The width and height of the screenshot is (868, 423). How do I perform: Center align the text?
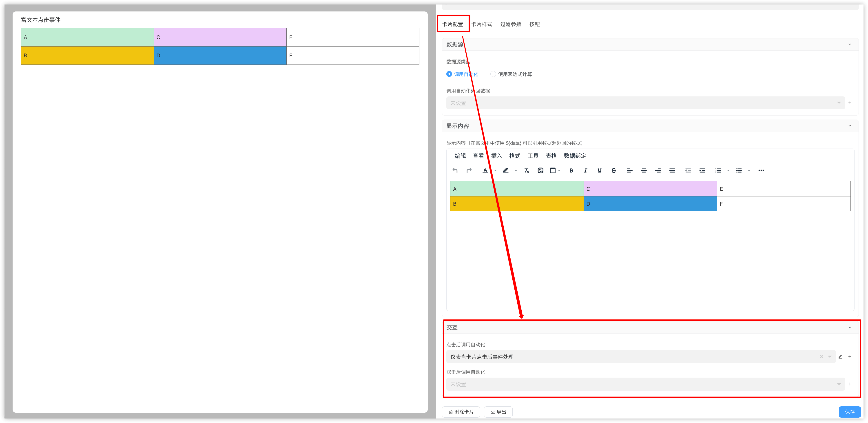(644, 171)
